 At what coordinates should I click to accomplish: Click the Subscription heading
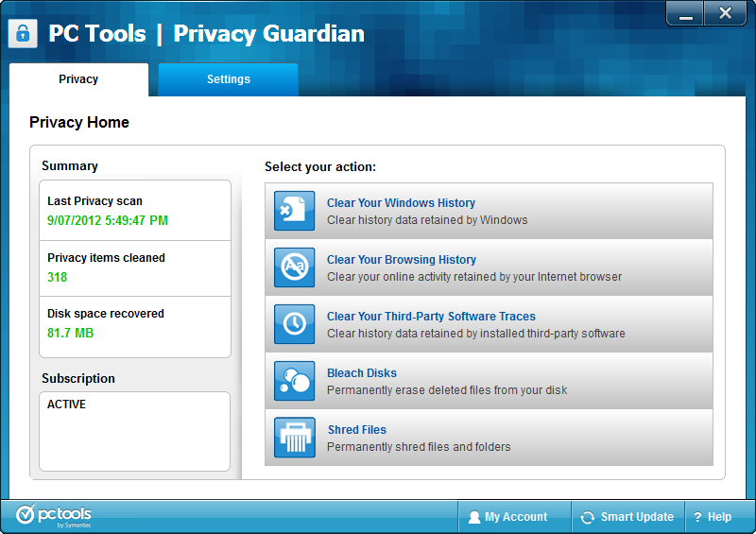[78, 378]
